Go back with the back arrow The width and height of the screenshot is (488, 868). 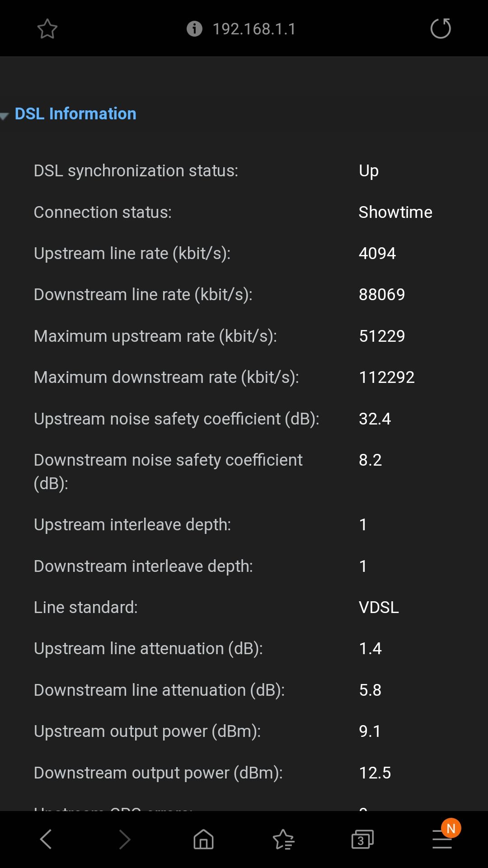pyautogui.click(x=46, y=840)
